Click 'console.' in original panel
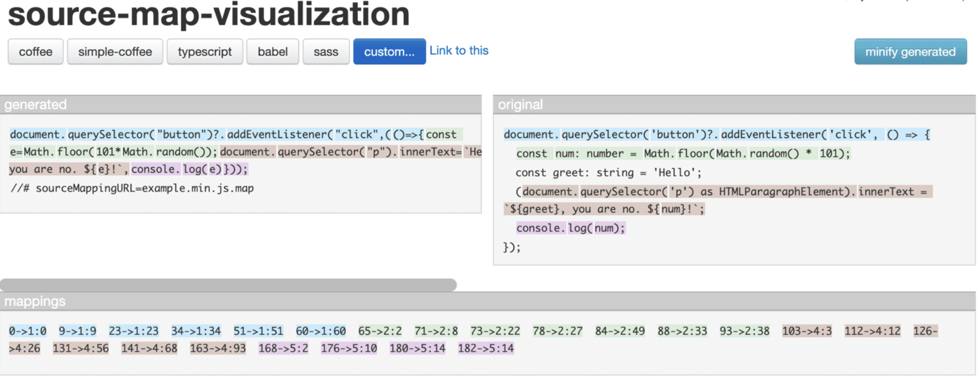This screenshot has width=980, height=378. (541, 228)
